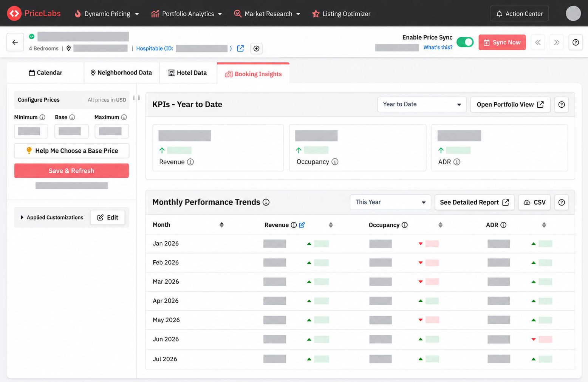588x382 pixels.
Task: Expand the Market Research menu
Action: (x=267, y=14)
